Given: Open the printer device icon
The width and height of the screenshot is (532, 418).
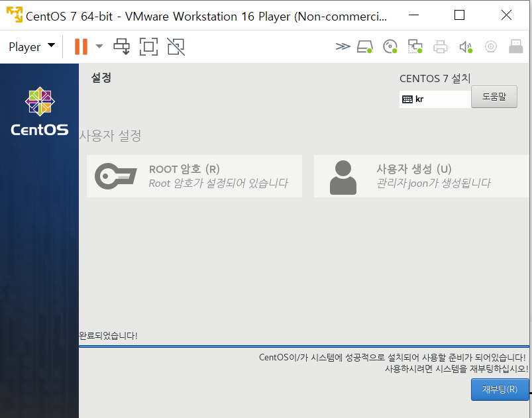Looking at the screenshot, I should [x=441, y=46].
